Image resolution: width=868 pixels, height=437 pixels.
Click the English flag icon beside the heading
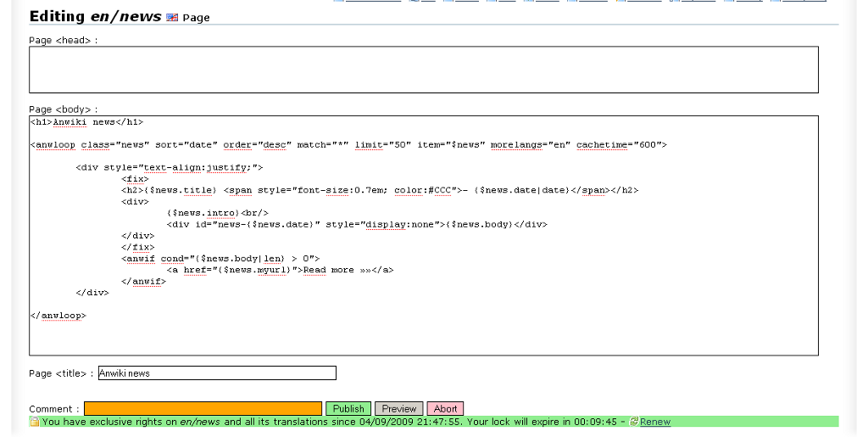(x=172, y=17)
